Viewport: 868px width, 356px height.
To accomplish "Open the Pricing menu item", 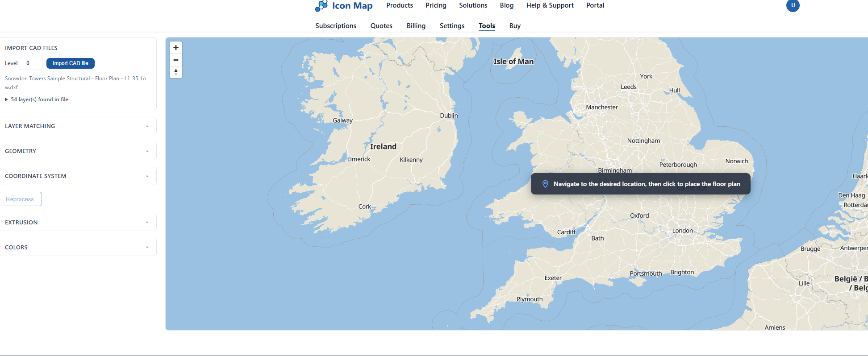I will 436,5.
